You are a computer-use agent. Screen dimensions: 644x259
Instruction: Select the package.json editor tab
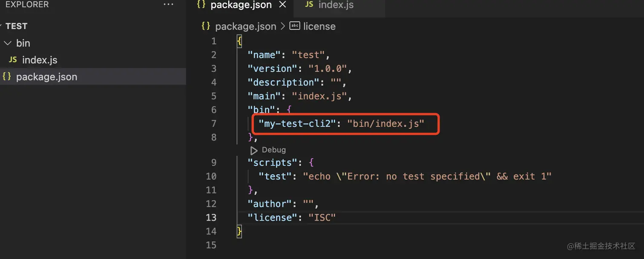(241, 5)
